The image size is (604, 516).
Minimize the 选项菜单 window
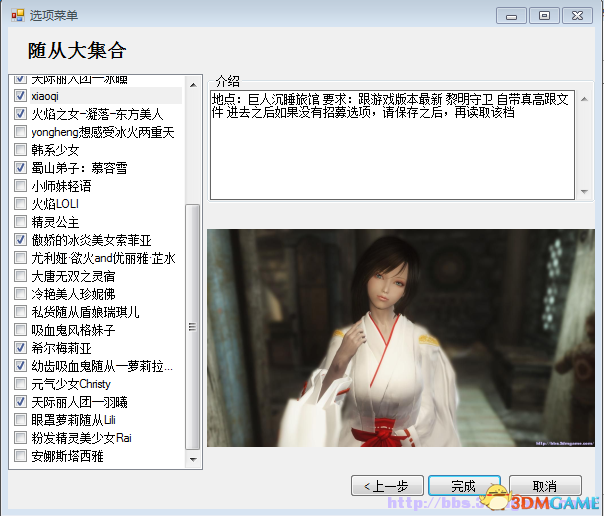click(511, 16)
